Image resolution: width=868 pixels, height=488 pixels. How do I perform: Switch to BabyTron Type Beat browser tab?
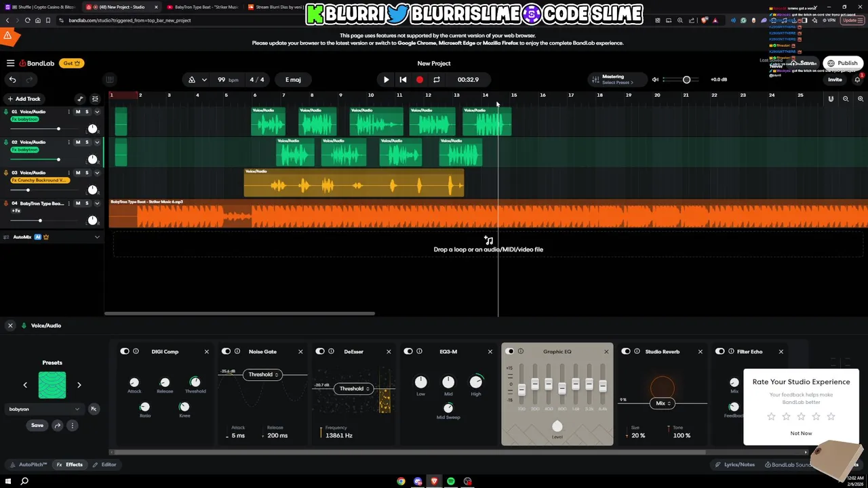pos(202,7)
